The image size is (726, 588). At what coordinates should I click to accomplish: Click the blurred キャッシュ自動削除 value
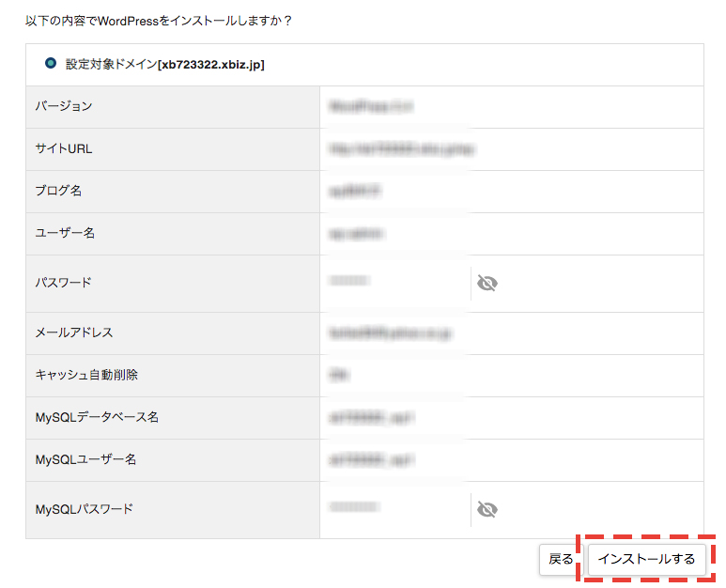click(339, 375)
